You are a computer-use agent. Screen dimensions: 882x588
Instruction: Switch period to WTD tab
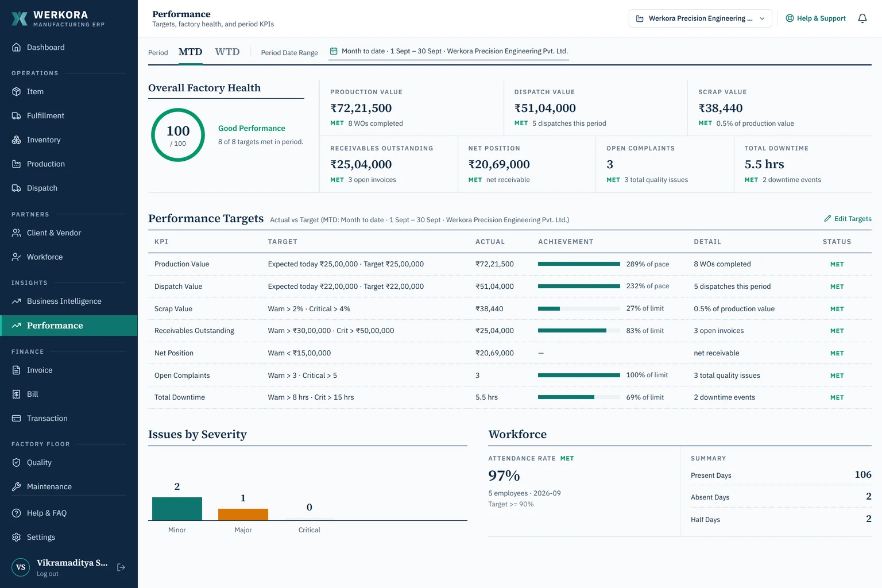[227, 52]
